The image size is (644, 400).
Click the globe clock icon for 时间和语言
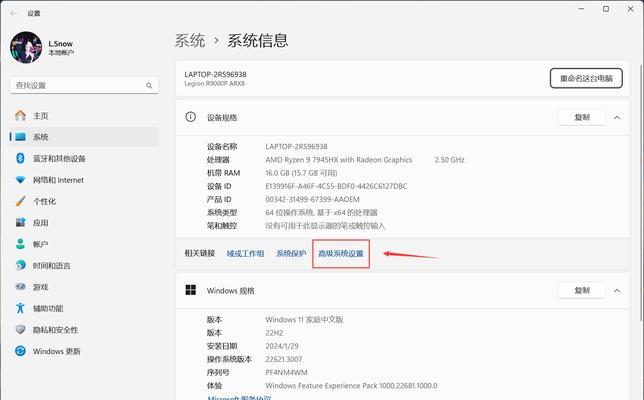(20, 265)
